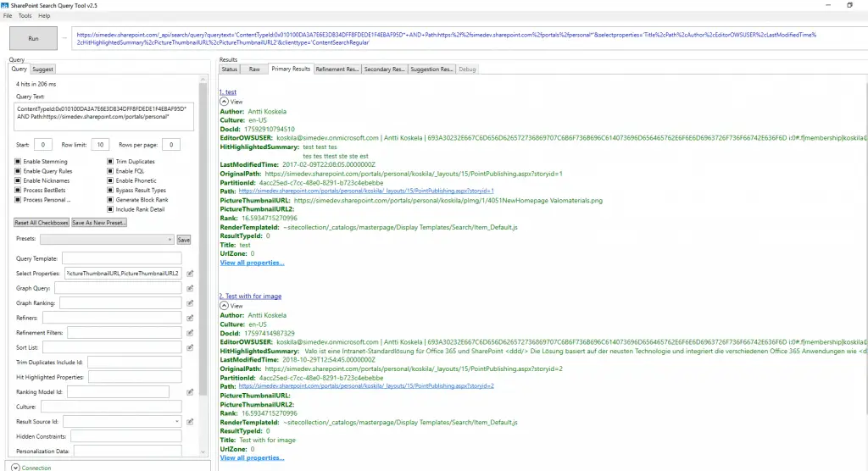Switch to the Secondary Results tab

click(x=384, y=69)
